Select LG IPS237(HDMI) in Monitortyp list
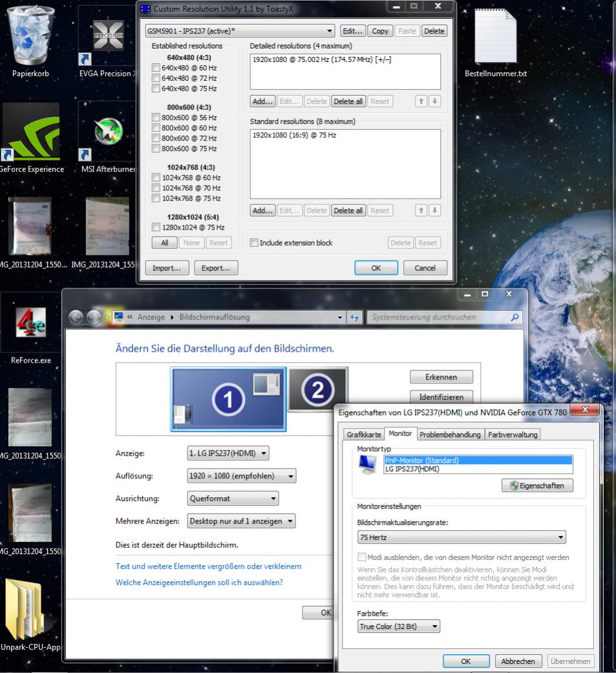The image size is (616, 673). pos(478,469)
